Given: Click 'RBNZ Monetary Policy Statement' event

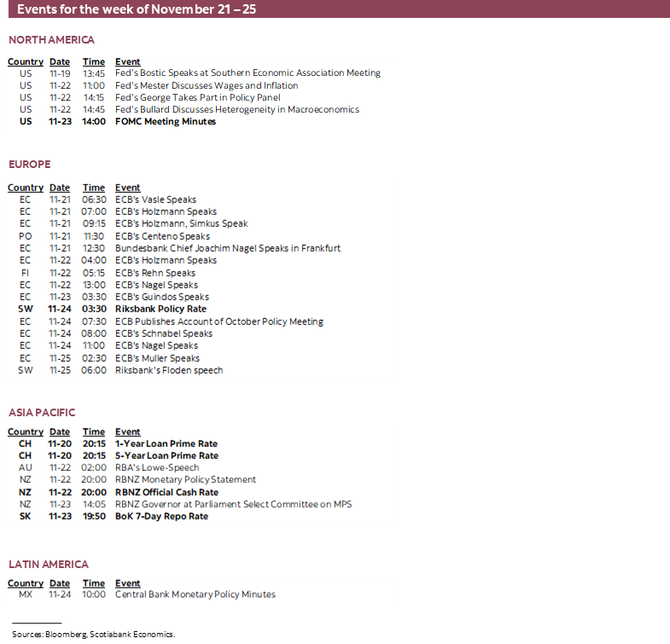Looking at the screenshot, I should coord(185,479).
